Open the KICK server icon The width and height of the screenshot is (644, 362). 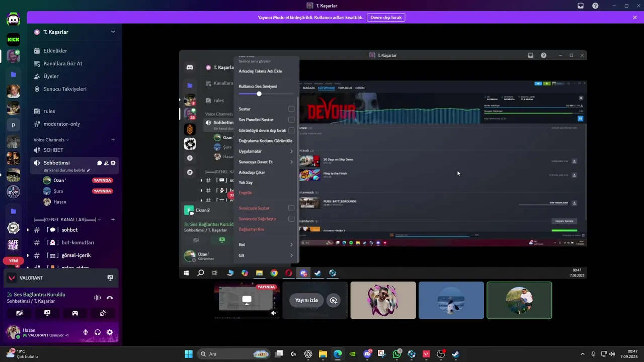(x=14, y=39)
